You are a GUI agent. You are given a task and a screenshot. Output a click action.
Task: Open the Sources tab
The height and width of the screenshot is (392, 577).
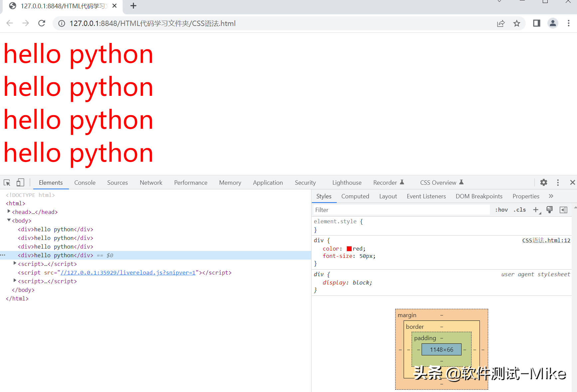click(x=117, y=183)
